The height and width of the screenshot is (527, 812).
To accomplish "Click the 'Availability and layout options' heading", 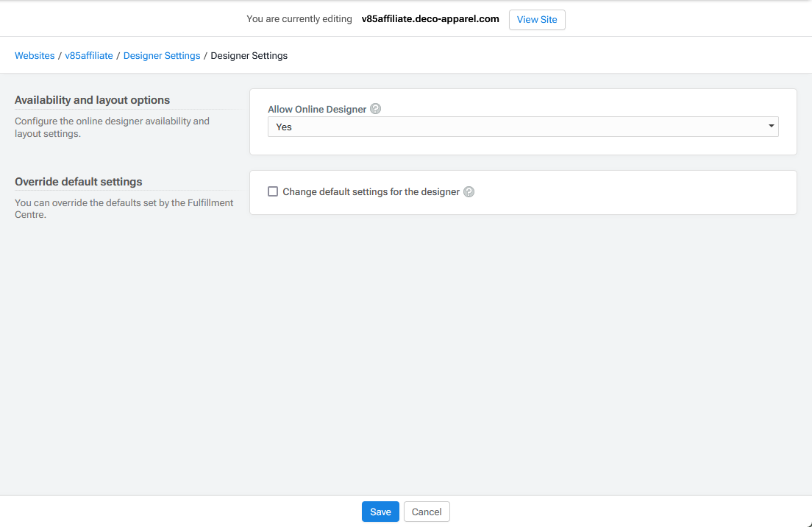I will pyautogui.click(x=92, y=100).
